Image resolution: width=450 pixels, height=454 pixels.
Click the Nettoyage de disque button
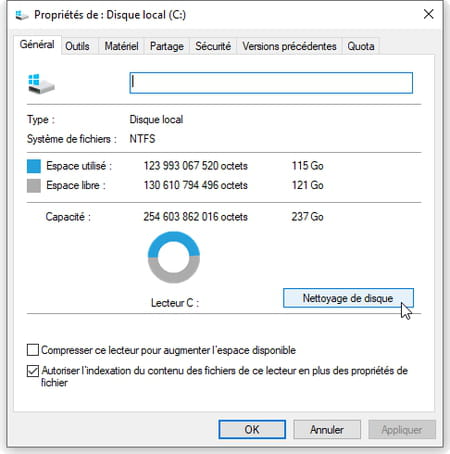(348, 298)
